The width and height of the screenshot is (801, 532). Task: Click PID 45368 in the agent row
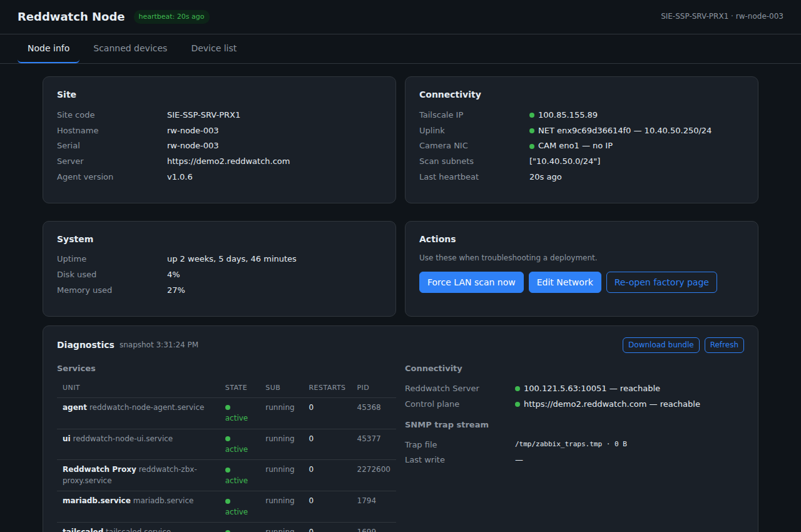(x=369, y=407)
